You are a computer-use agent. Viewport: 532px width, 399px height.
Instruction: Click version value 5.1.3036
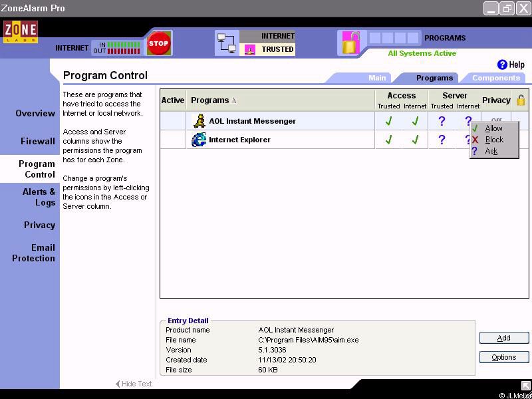272,350
